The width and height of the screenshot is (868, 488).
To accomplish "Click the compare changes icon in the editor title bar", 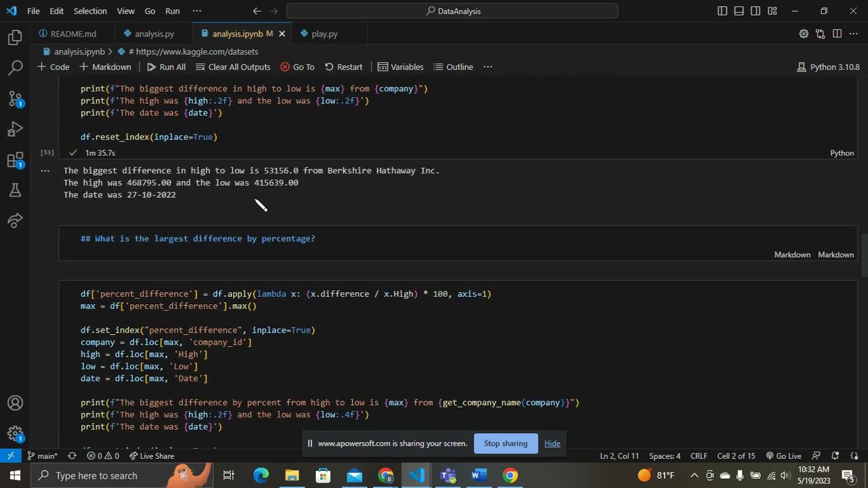I will 821,33.
